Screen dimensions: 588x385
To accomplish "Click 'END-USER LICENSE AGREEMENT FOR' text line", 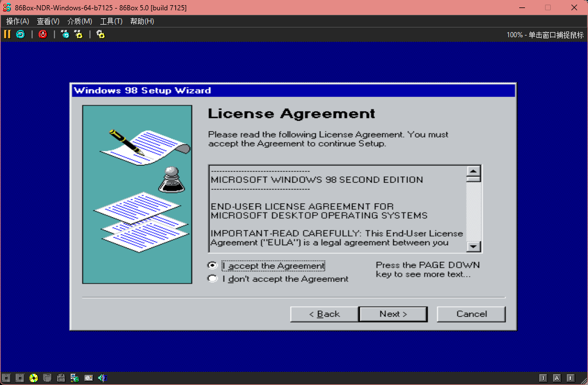I will click(x=302, y=207).
